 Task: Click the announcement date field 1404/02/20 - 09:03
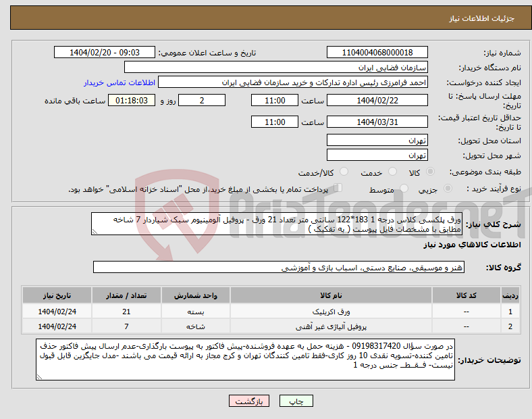coord(105,53)
